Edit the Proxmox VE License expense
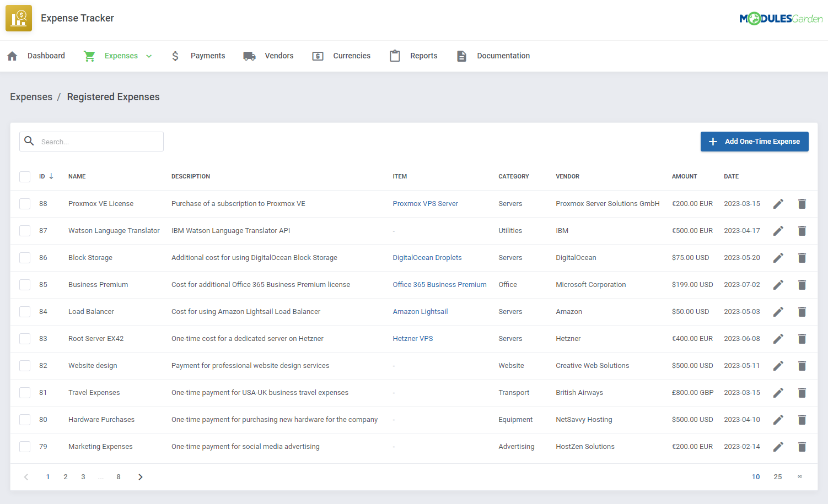This screenshot has width=828, height=504. tap(778, 204)
